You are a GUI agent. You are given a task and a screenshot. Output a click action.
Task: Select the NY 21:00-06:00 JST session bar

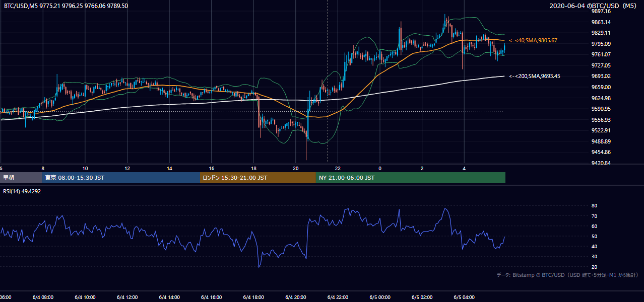[410, 178]
